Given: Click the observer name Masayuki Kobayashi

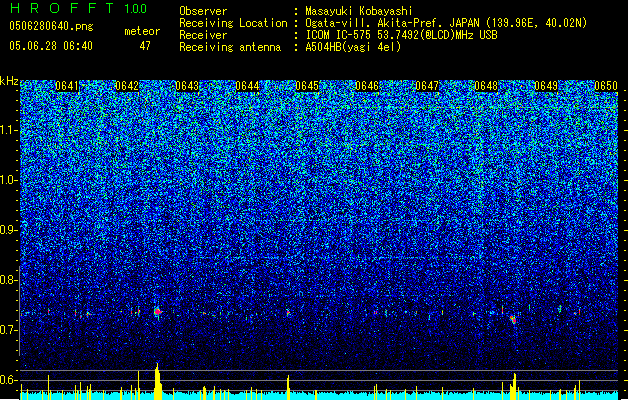Looking at the screenshot, I should click(358, 11).
